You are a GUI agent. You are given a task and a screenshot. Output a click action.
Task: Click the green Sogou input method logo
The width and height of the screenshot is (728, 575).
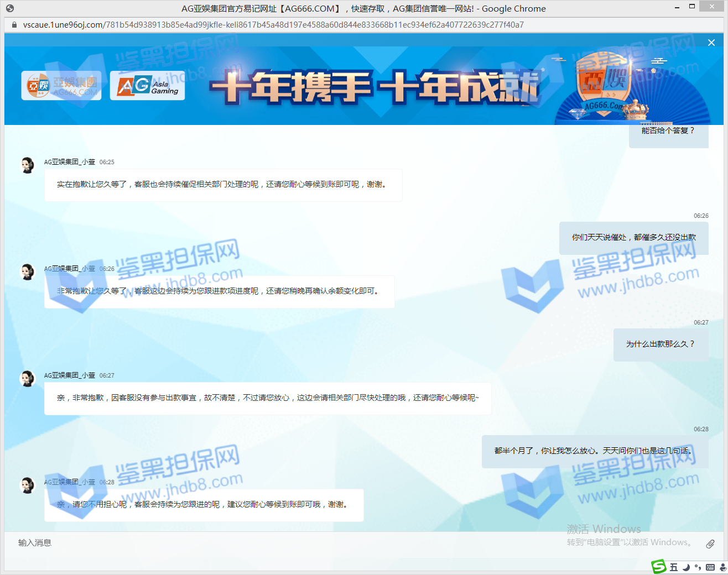coord(658,567)
